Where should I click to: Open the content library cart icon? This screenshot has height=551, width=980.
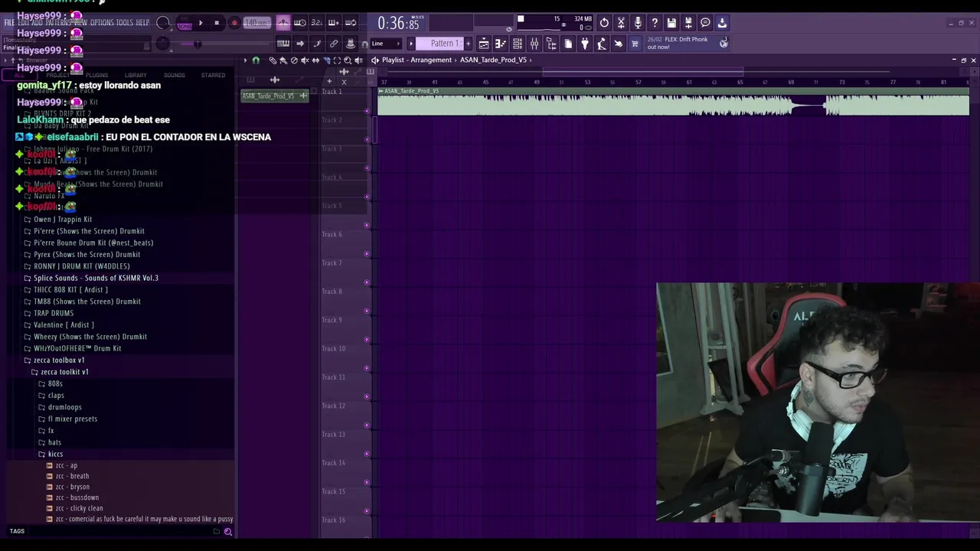coord(635,44)
